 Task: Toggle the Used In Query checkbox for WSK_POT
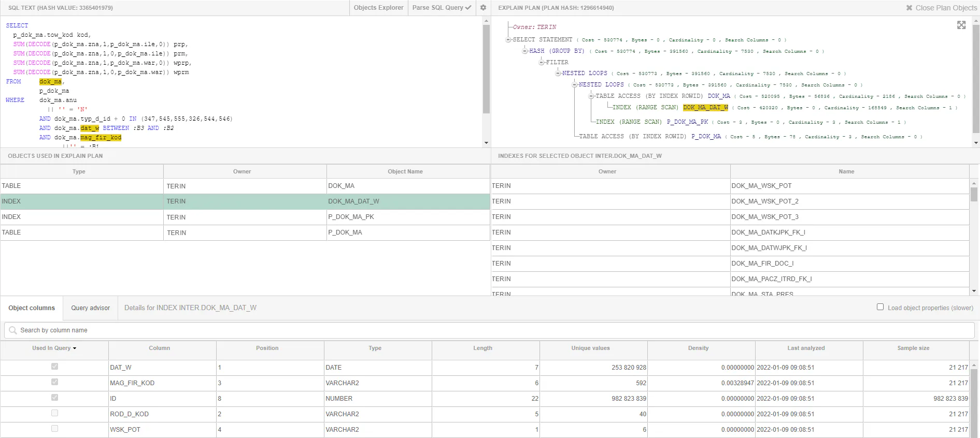click(x=54, y=429)
